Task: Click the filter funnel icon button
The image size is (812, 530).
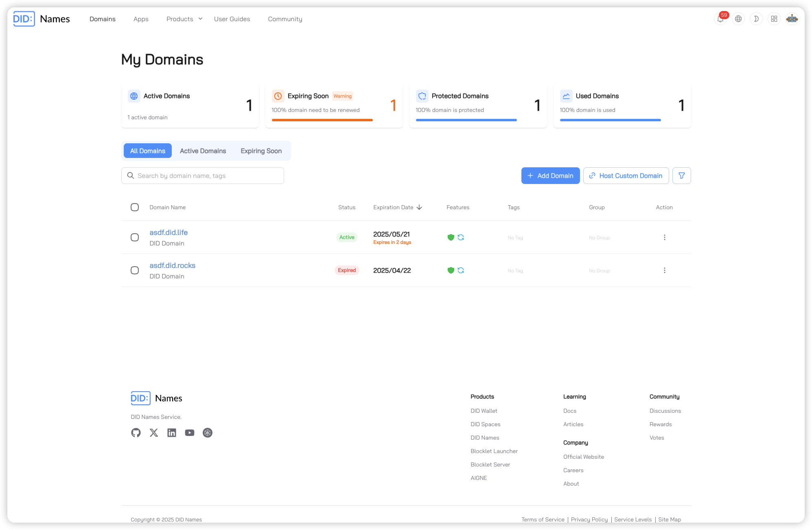Action: 681,176
